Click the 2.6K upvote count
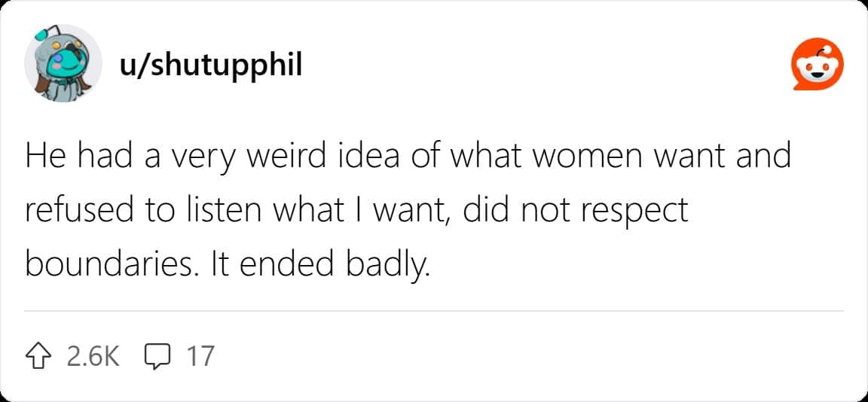Viewport: 868px width, 402px height. [x=93, y=355]
